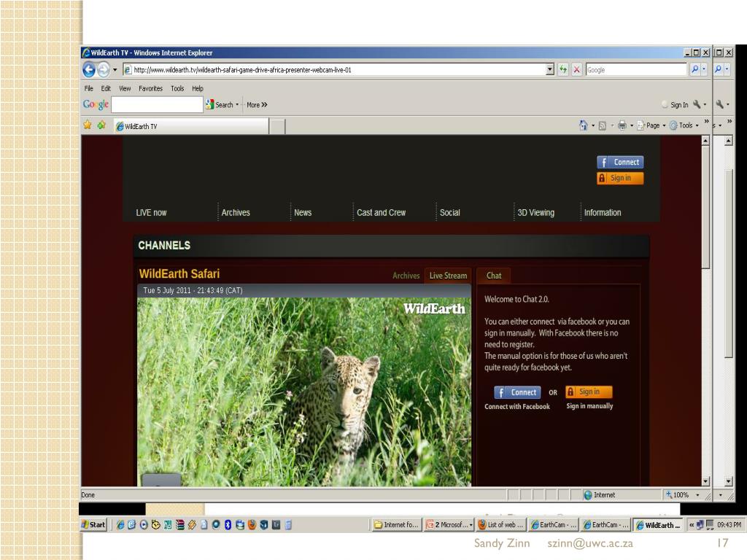The width and height of the screenshot is (747, 560).
Task: Open a new blank tab
Action: 277,127
